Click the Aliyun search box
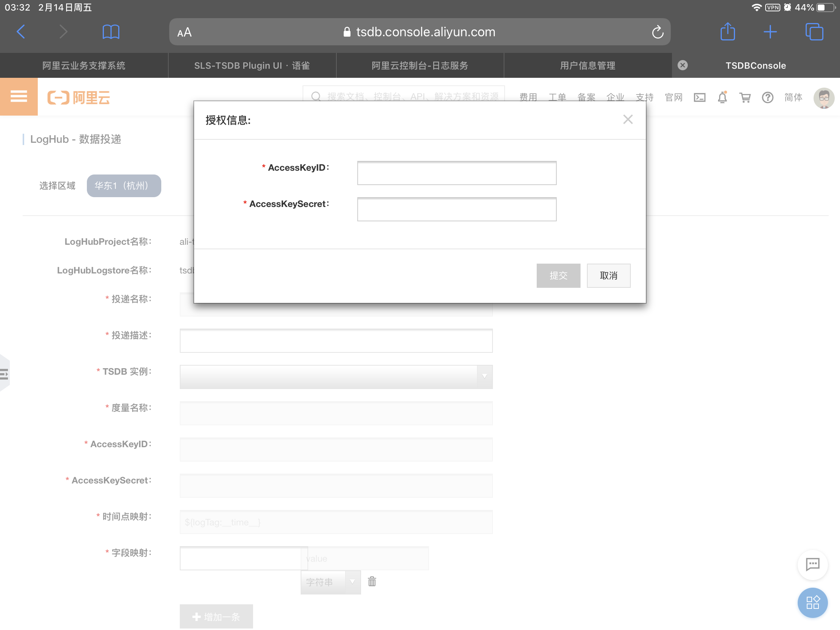The width and height of the screenshot is (840, 630). pos(403,97)
